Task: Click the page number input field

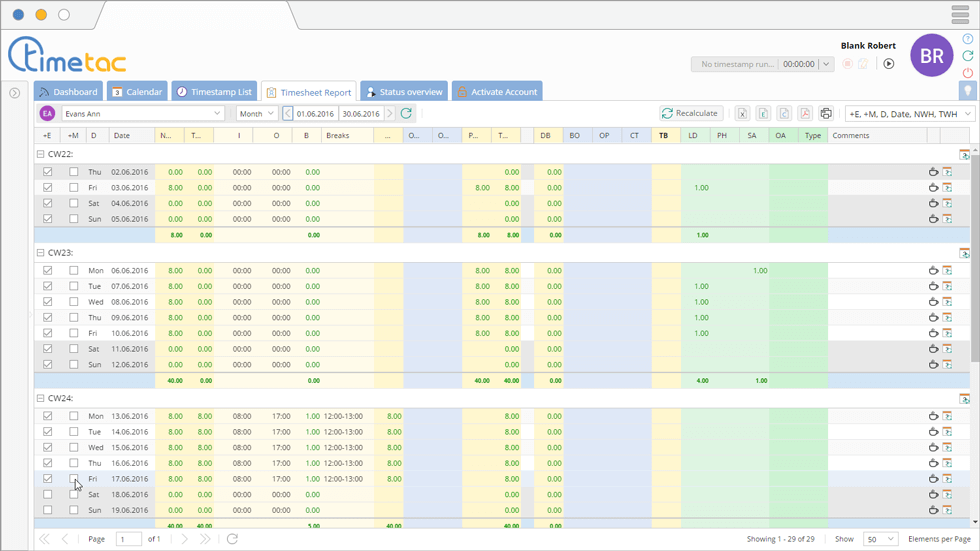Action: (128, 539)
